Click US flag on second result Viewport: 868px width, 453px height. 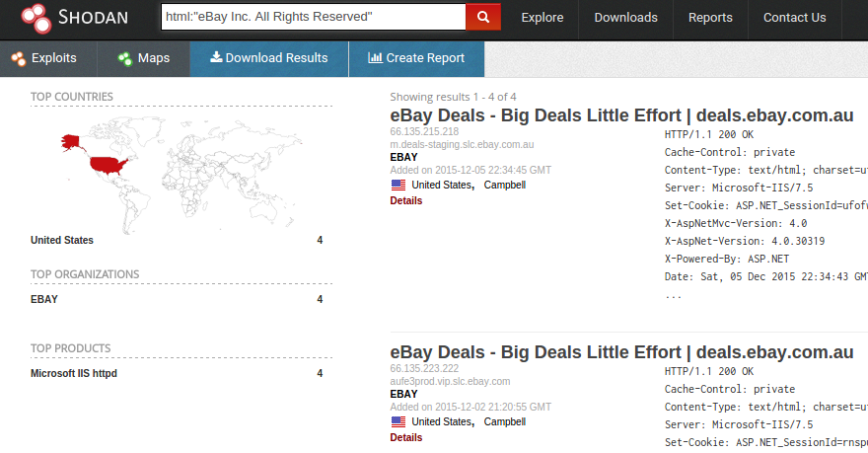pos(398,422)
